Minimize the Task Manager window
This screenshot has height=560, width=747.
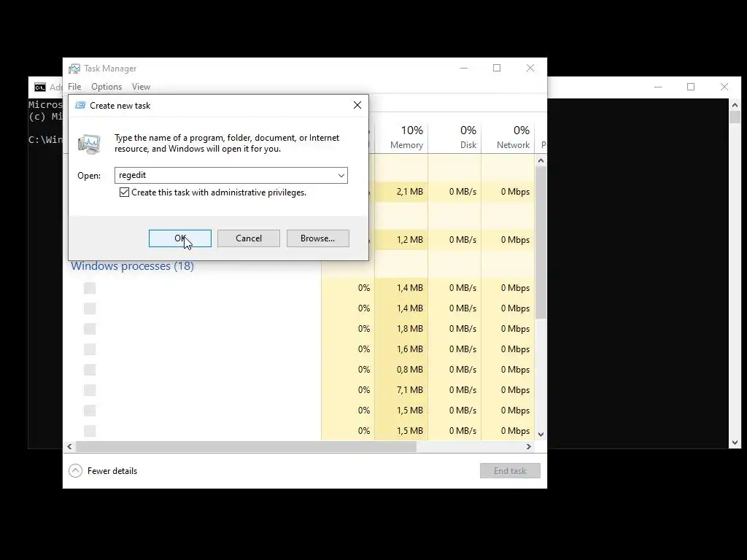(464, 68)
